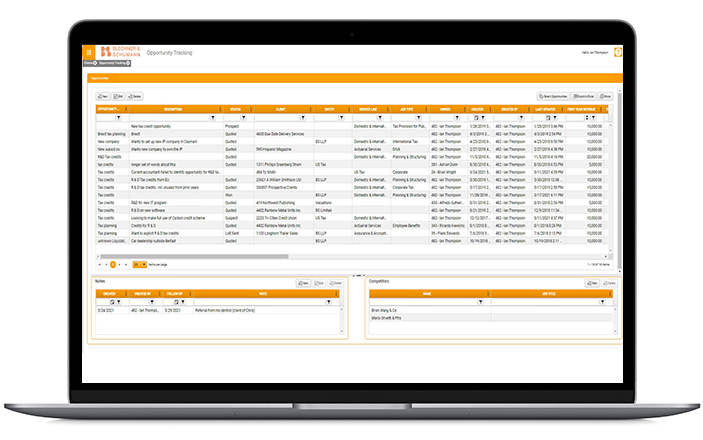Open Notes Follow Up date picker
The height and width of the screenshot is (440, 703).
[x=176, y=302]
